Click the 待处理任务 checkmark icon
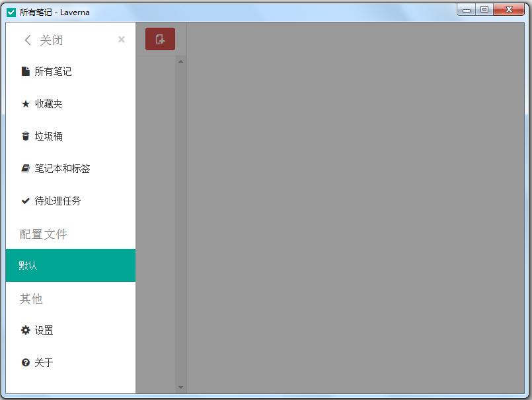Image resolution: width=532 pixels, height=400 pixels. coord(26,201)
